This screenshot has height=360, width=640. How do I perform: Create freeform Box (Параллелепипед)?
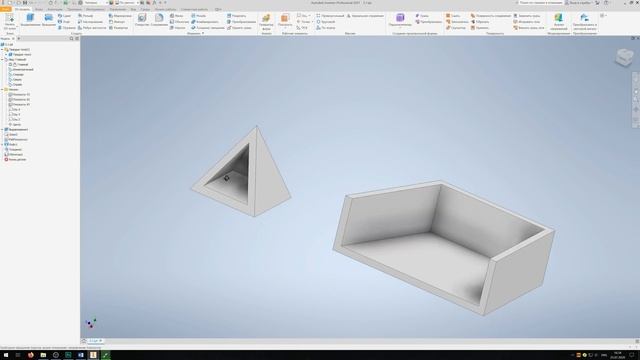pyautogui.click(x=400, y=19)
